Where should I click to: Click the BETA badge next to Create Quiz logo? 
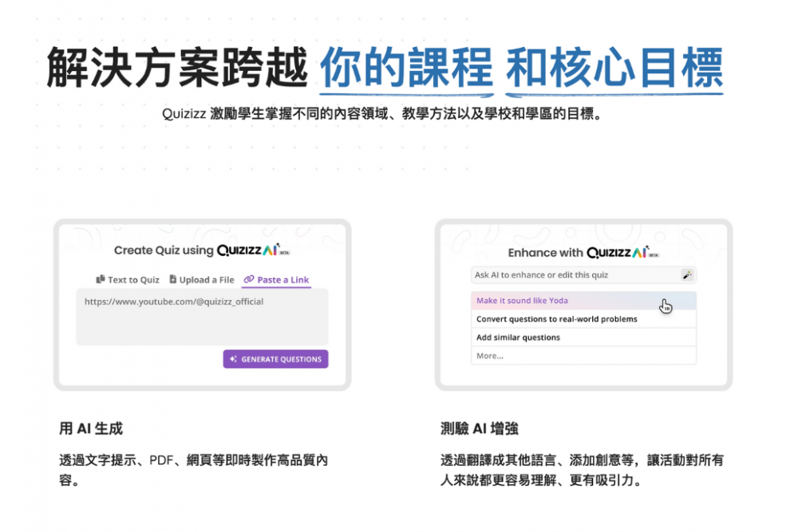pos(284,253)
